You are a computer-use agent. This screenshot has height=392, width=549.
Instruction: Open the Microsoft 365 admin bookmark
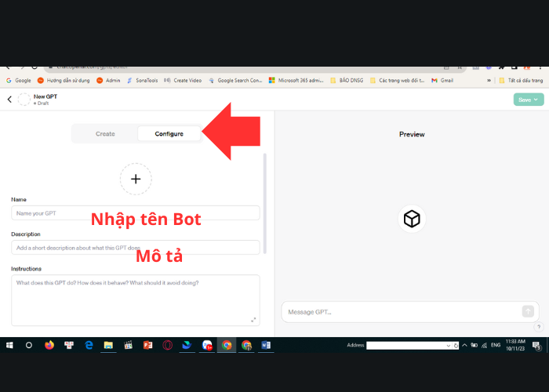click(x=296, y=80)
